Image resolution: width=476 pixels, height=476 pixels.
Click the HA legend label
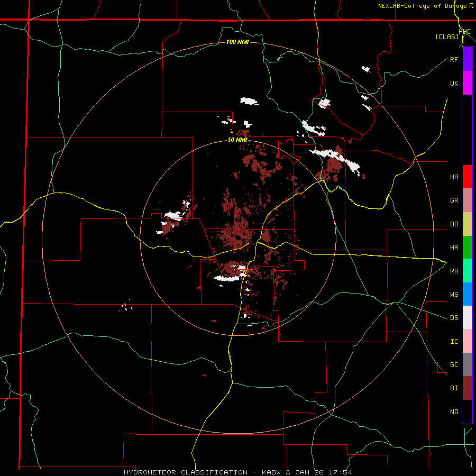point(454,177)
